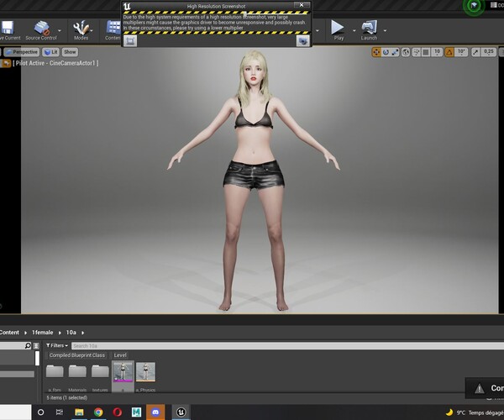Open the Lit view mode menu

[50, 52]
